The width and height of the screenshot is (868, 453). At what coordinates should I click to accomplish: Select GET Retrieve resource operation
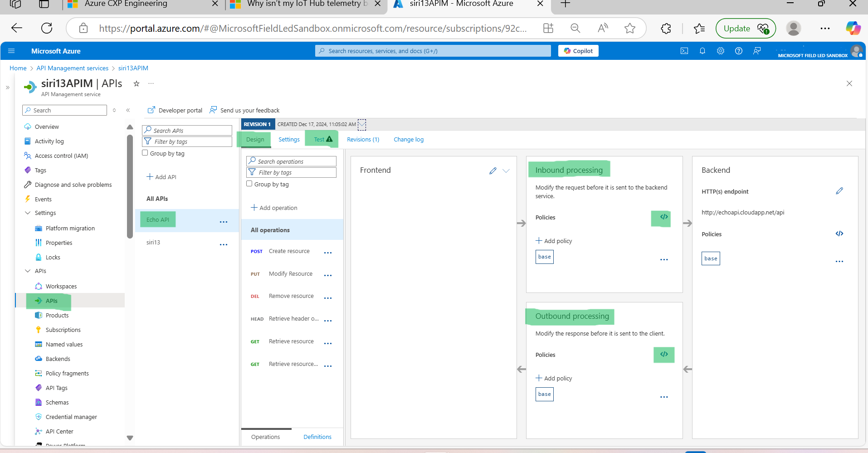(x=292, y=341)
